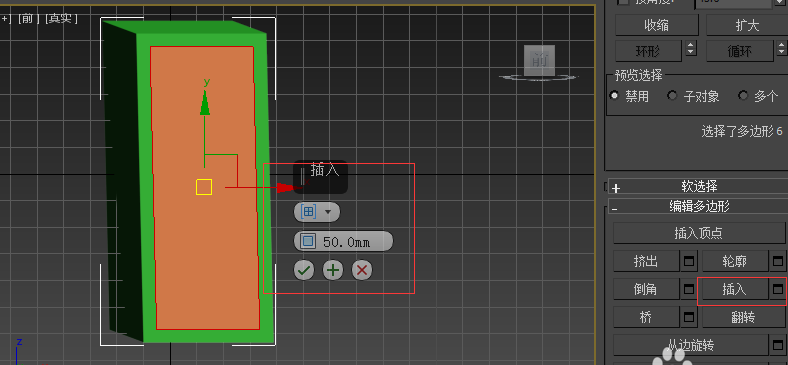Viewport: 788px width, 365px height.
Task: Click the yellow XY plane gizmo square
Action: (x=204, y=187)
